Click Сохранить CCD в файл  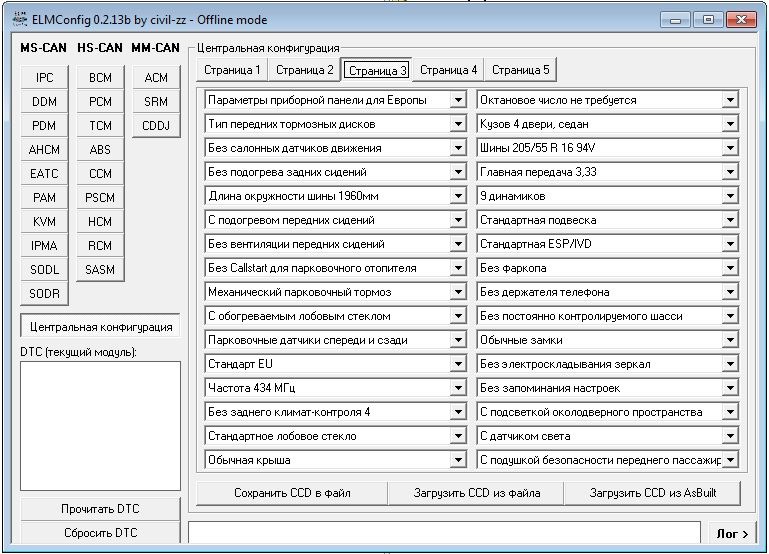click(x=292, y=493)
